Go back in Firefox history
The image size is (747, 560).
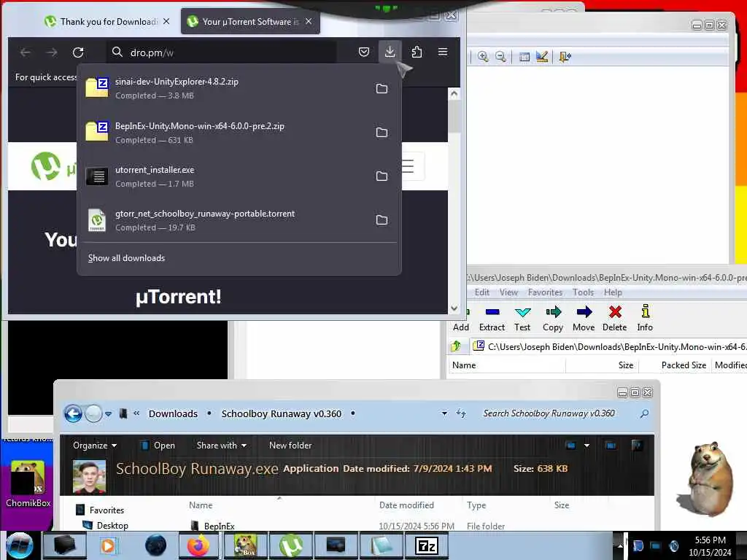(x=26, y=52)
